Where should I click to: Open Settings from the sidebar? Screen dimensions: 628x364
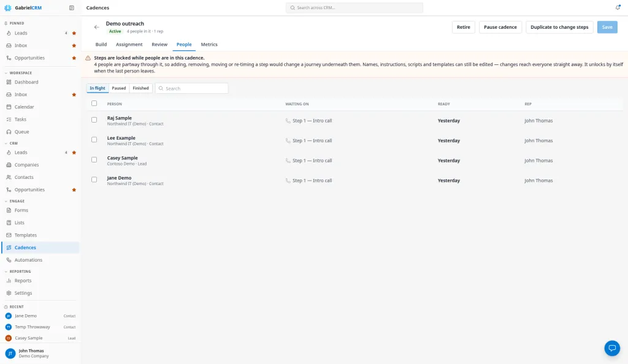pyautogui.click(x=40, y=293)
